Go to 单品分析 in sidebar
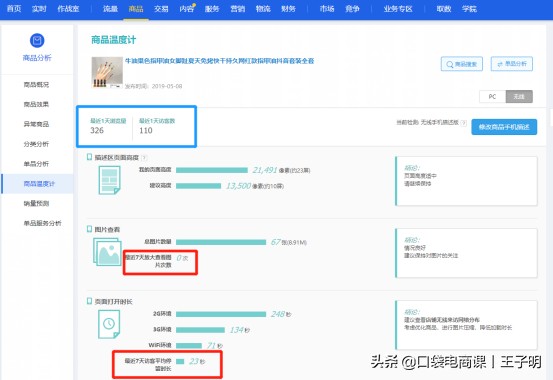 [36, 164]
